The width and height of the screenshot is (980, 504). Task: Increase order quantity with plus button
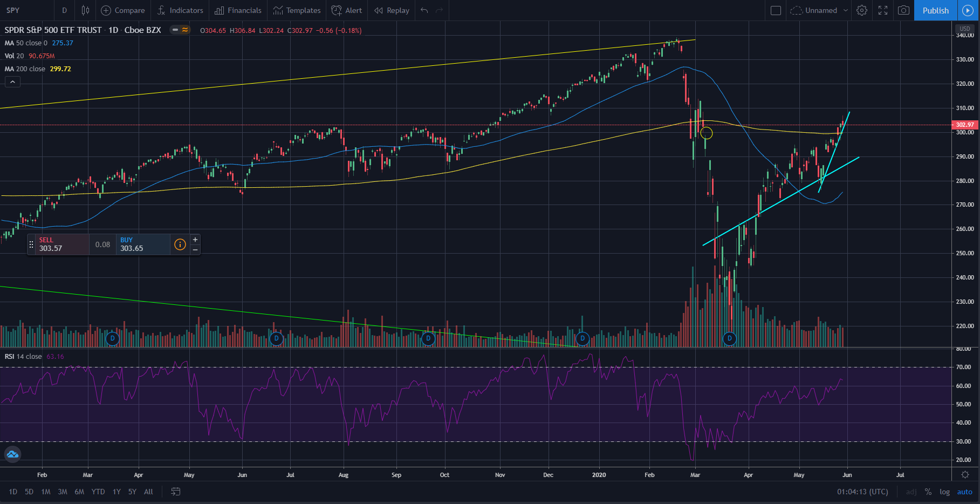pos(195,240)
